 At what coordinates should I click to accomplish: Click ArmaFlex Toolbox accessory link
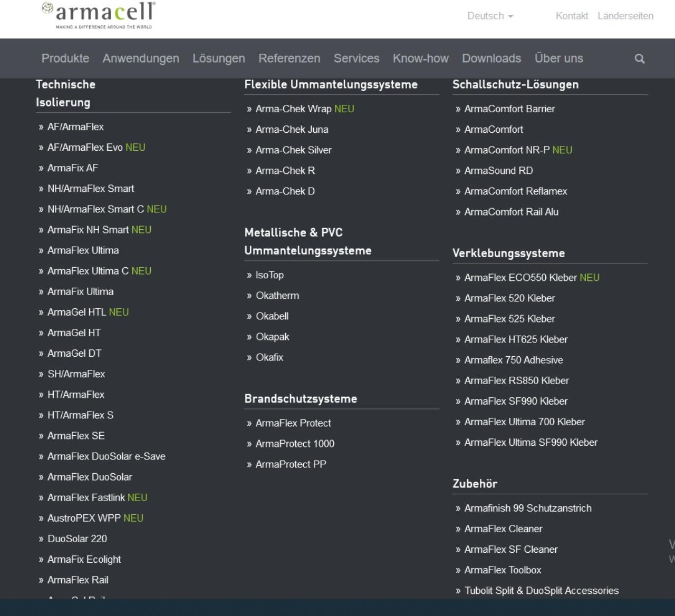pyautogui.click(x=503, y=570)
